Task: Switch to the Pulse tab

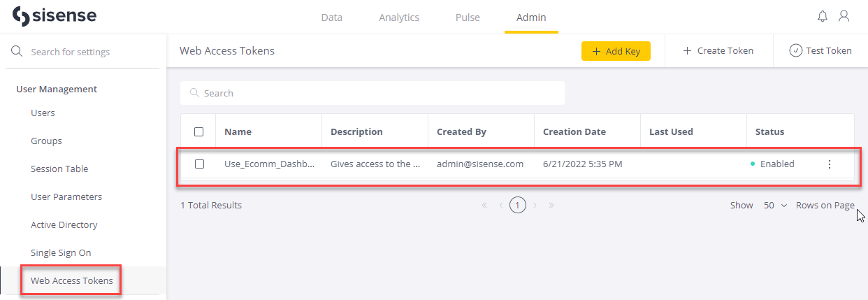Action: [468, 17]
